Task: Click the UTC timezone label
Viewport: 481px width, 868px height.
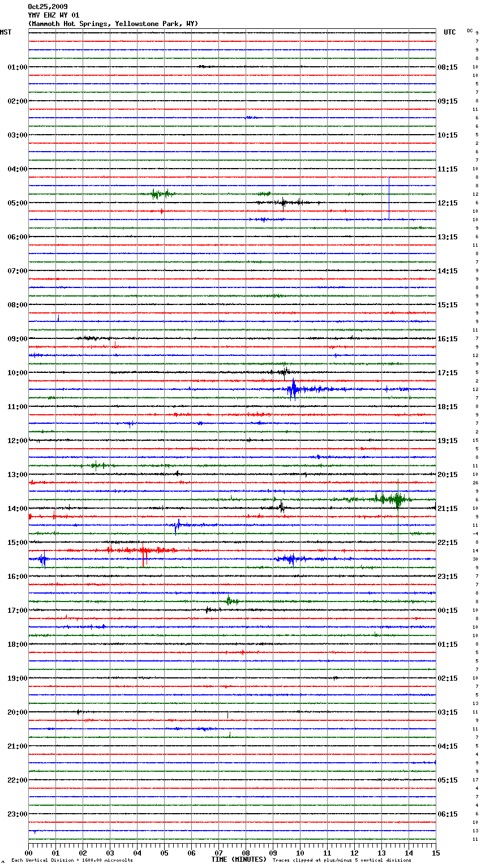Action: 450,32
